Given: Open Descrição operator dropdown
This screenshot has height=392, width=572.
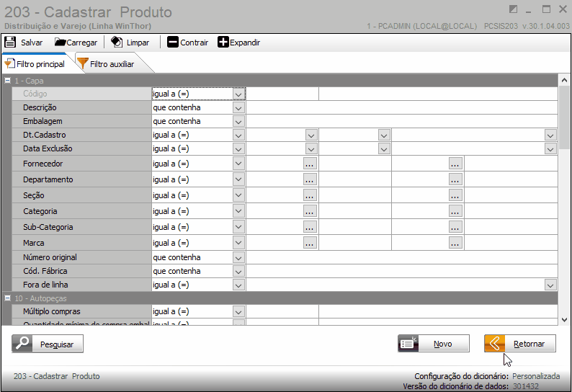Looking at the screenshot, I should 238,108.
